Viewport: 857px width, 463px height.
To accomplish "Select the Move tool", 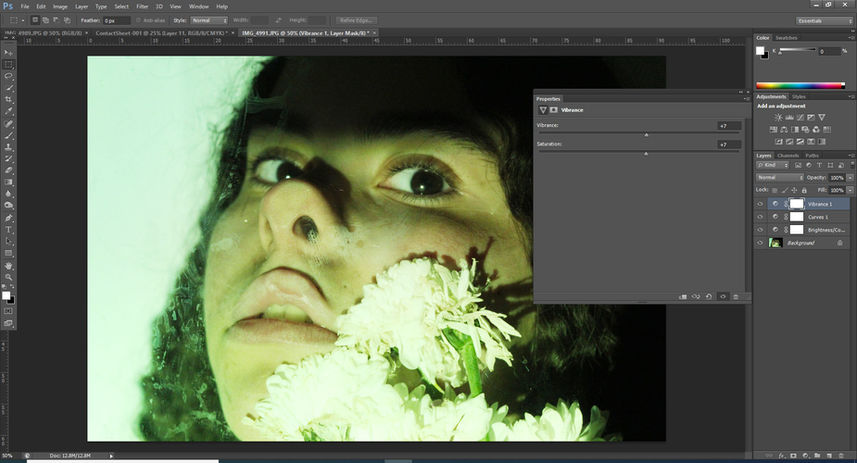I will coord(9,52).
